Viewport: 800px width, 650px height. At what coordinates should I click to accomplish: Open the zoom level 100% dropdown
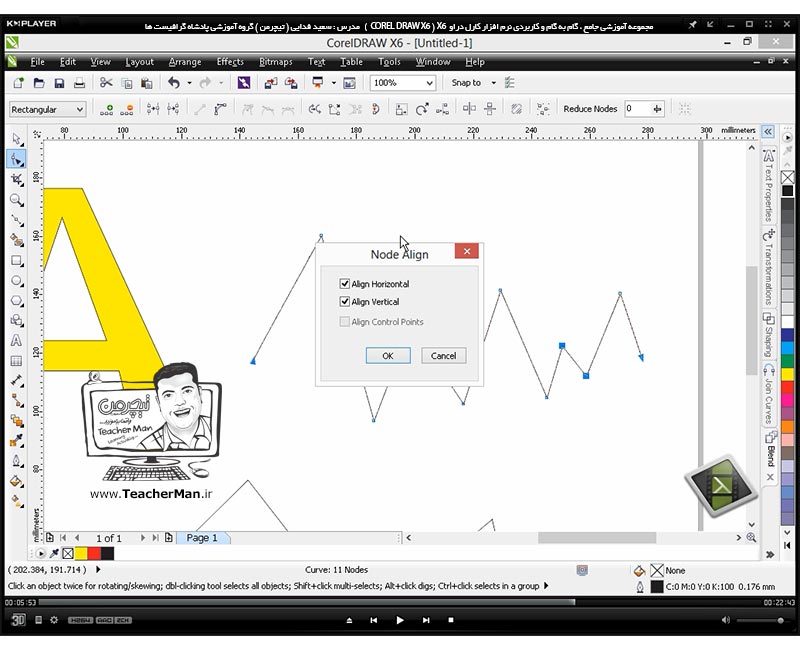[x=430, y=83]
